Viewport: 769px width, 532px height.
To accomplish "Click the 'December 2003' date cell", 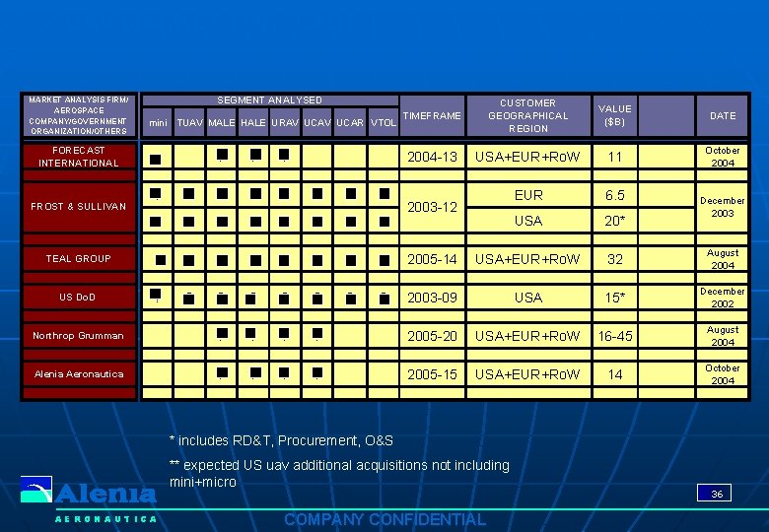I will 723,207.
